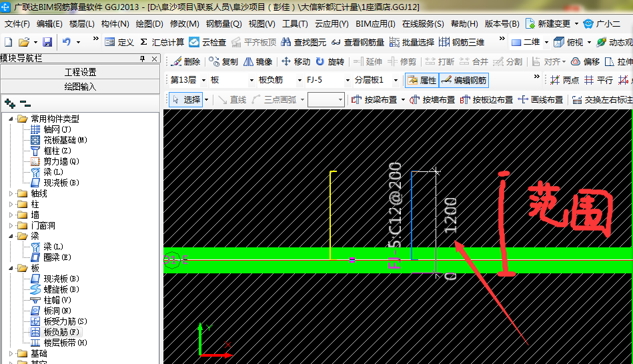Click the New file icon
The height and width of the screenshot is (364, 633).
point(9,42)
